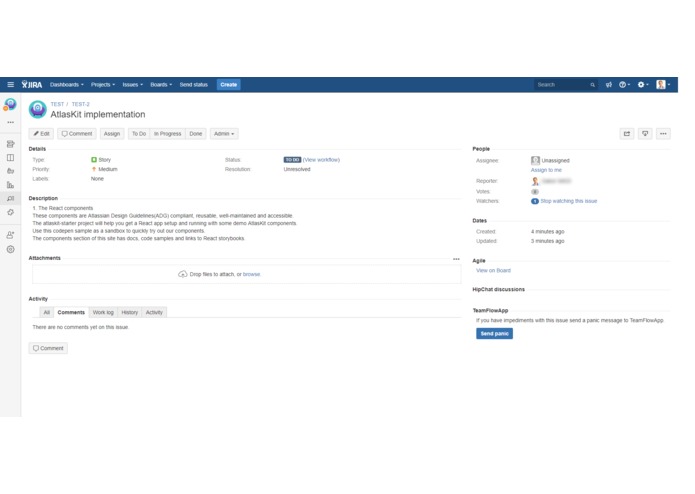Open the board icon in the sidebar
The height and width of the screenshot is (494, 695).
pyautogui.click(x=11, y=158)
